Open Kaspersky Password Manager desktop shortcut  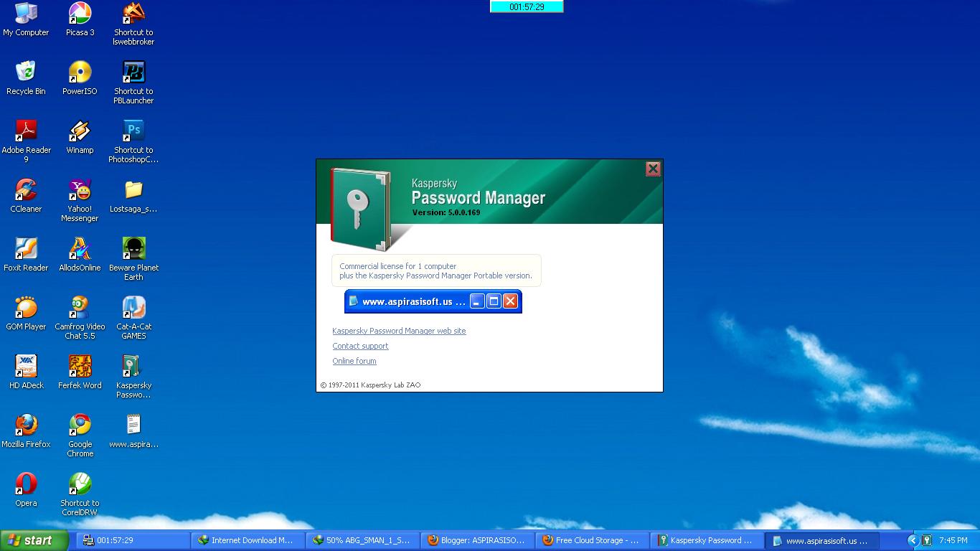coord(133,377)
